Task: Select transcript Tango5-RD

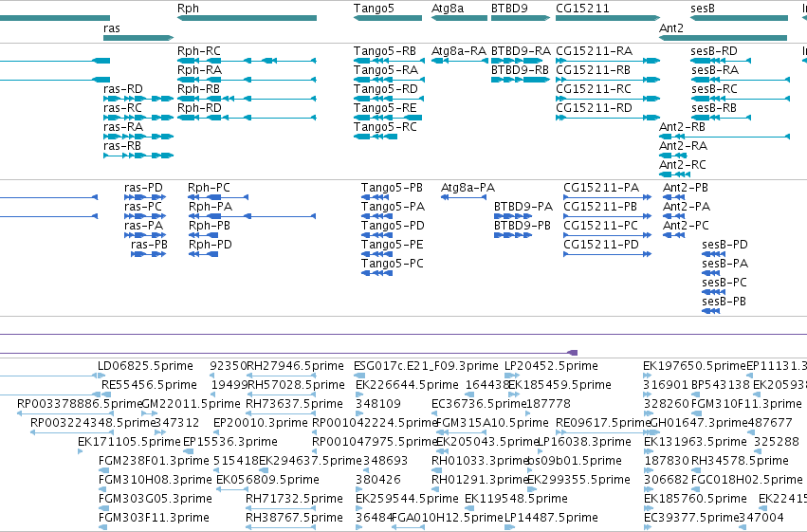Action: (x=386, y=89)
